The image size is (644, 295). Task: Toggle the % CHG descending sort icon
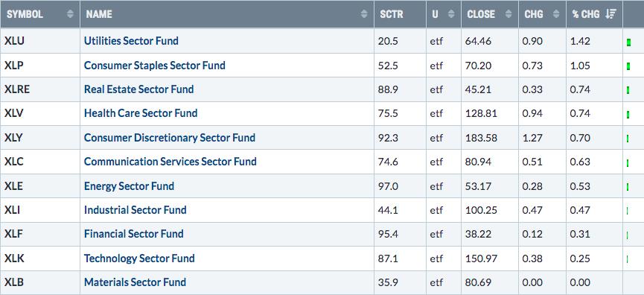(x=611, y=14)
